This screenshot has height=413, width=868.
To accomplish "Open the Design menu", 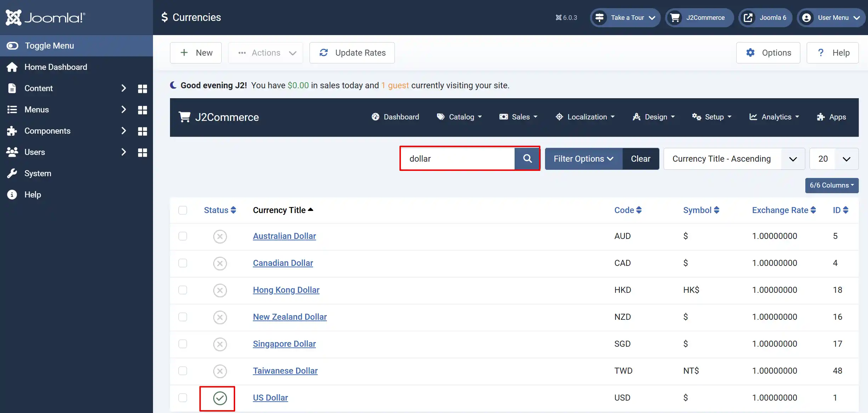I will coord(654,117).
